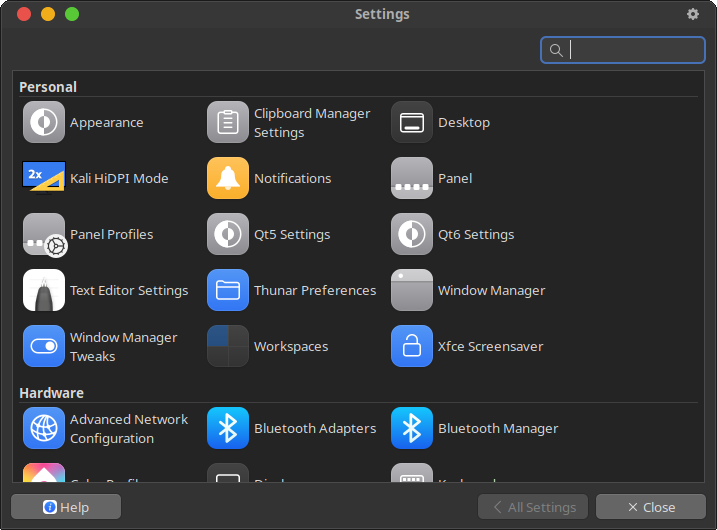Launch Kali HiDPI Mode icon

44,178
